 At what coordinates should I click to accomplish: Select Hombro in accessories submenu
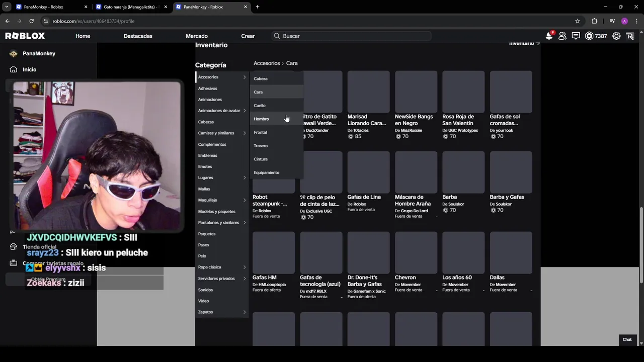point(276,119)
